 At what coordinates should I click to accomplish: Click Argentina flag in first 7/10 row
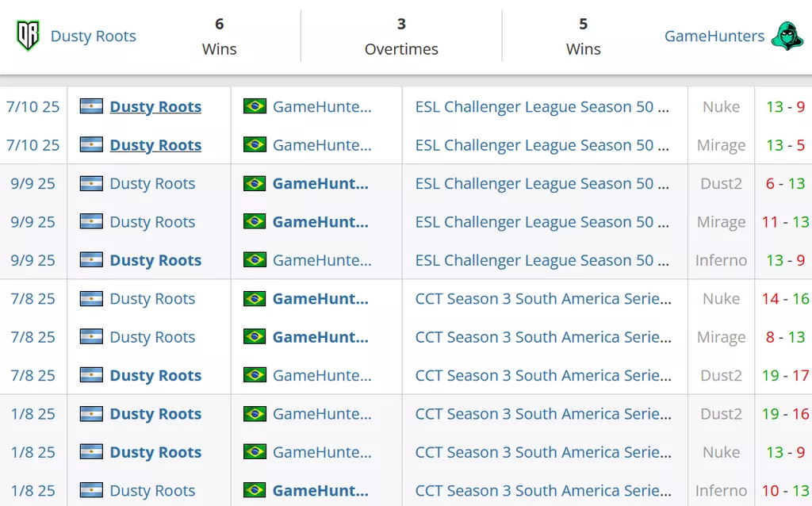coord(91,106)
